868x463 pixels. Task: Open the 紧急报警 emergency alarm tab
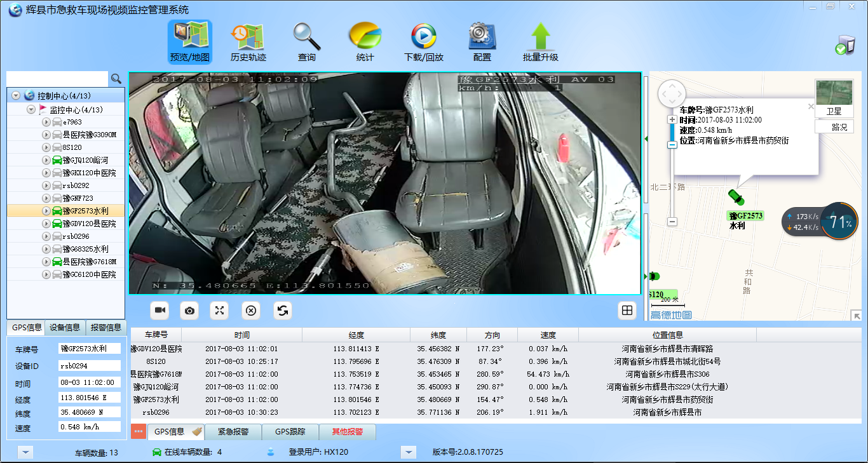pyautogui.click(x=233, y=432)
